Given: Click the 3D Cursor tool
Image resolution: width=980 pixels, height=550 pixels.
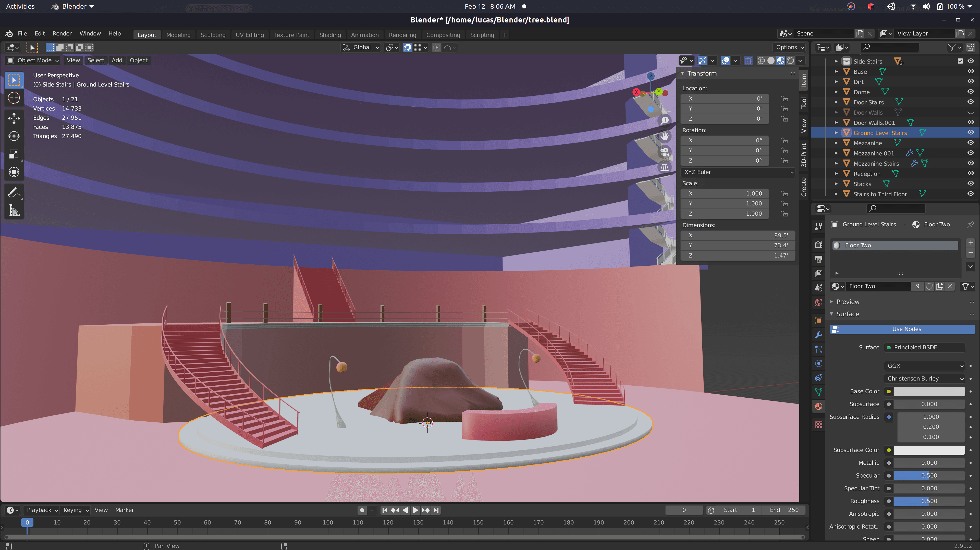Looking at the screenshot, I should [x=14, y=98].
